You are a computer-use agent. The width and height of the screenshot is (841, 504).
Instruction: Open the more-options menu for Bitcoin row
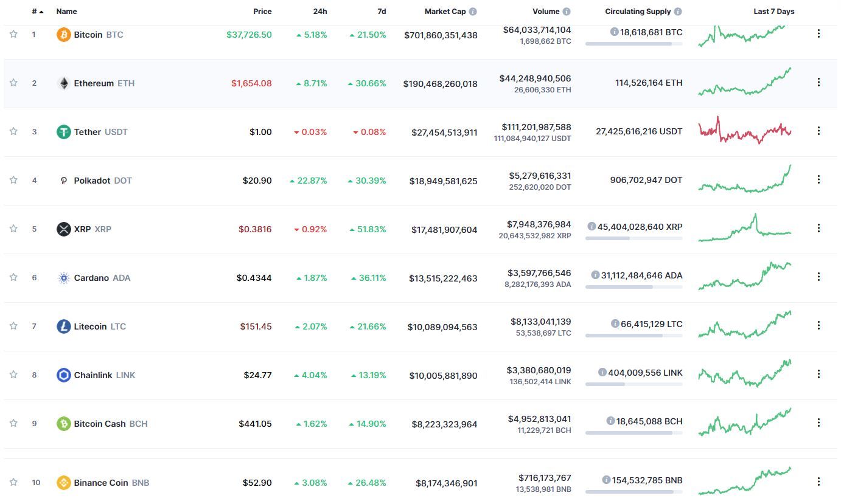[818, 33]
